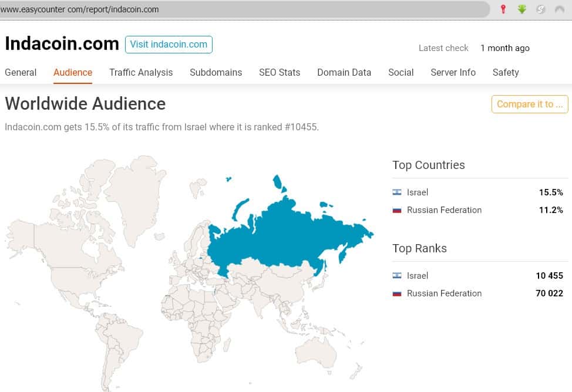View the Server Info tab
Image resolution: width=572 pixels, height=392 pixels.
coord(453,73)
